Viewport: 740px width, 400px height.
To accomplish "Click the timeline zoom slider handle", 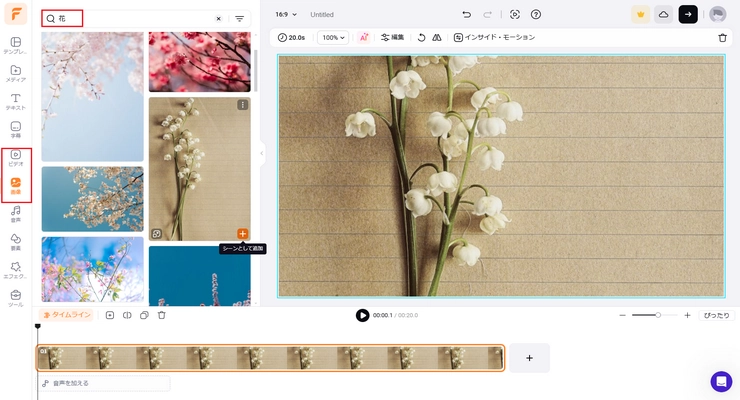I will 658,315.
